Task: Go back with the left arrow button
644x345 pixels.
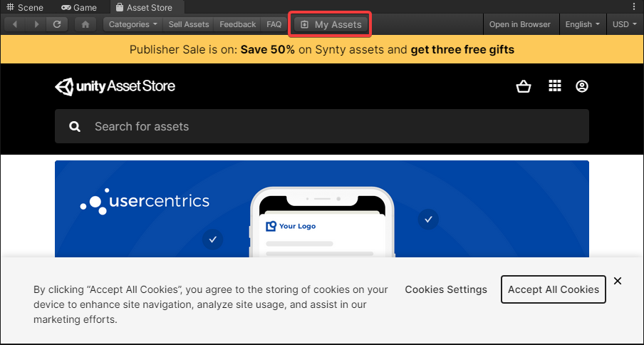Action: [x=15, y=24]
